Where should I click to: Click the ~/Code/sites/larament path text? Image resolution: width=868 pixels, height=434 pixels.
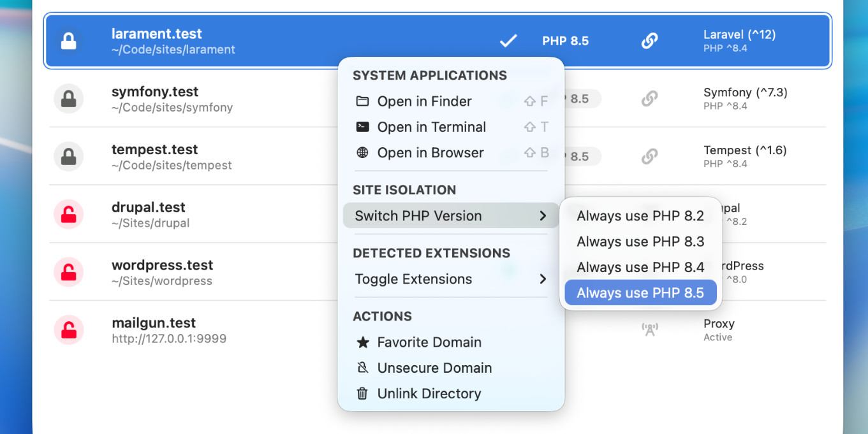[173, 50]
